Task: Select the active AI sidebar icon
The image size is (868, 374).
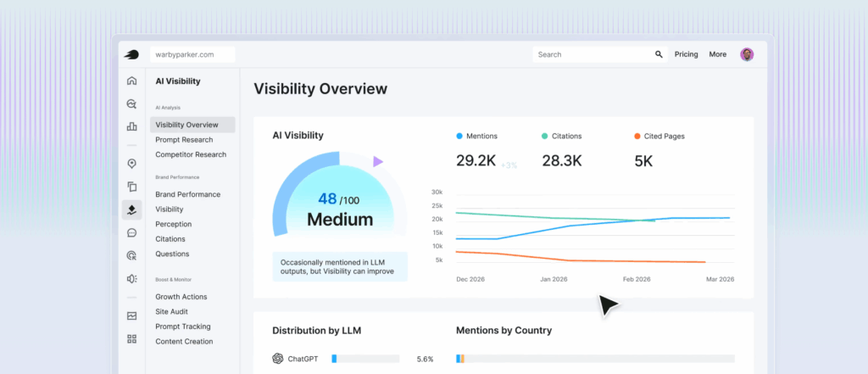Action: tap(131, 210)
